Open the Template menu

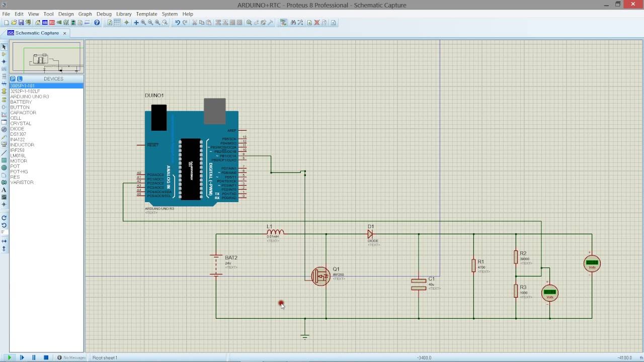point(146,14)
